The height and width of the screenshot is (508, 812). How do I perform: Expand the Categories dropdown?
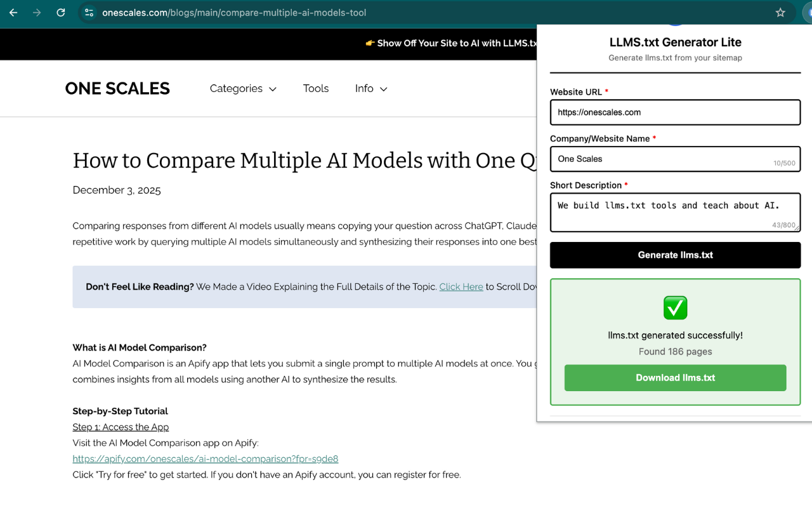point(243,88)
